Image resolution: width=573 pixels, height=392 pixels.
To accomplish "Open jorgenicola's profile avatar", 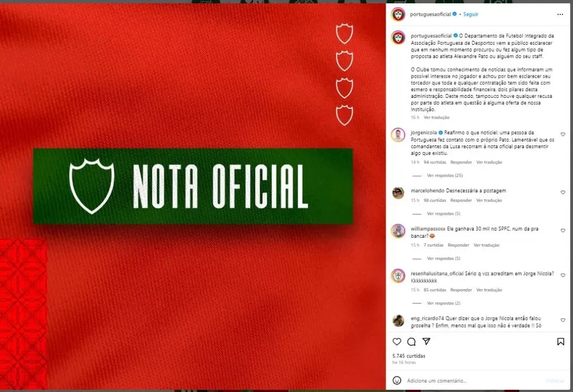I will pyautogui.click(x=398, y=135).
